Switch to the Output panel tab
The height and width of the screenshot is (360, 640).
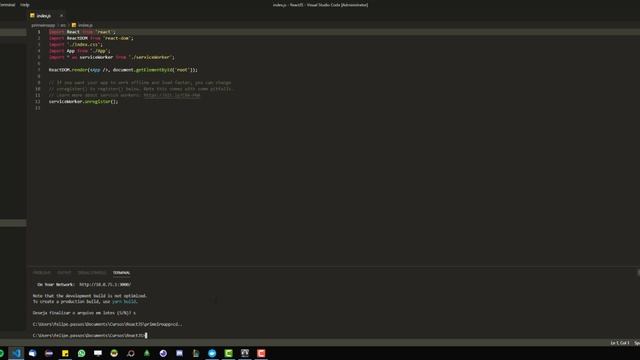pyautogui.click(x=64, y=273)
